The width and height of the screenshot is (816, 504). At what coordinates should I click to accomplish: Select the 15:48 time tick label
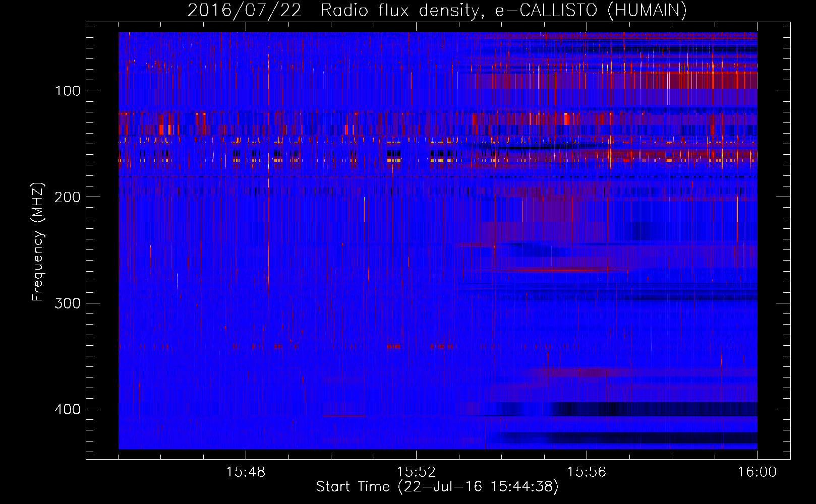(x=246, y=472)
